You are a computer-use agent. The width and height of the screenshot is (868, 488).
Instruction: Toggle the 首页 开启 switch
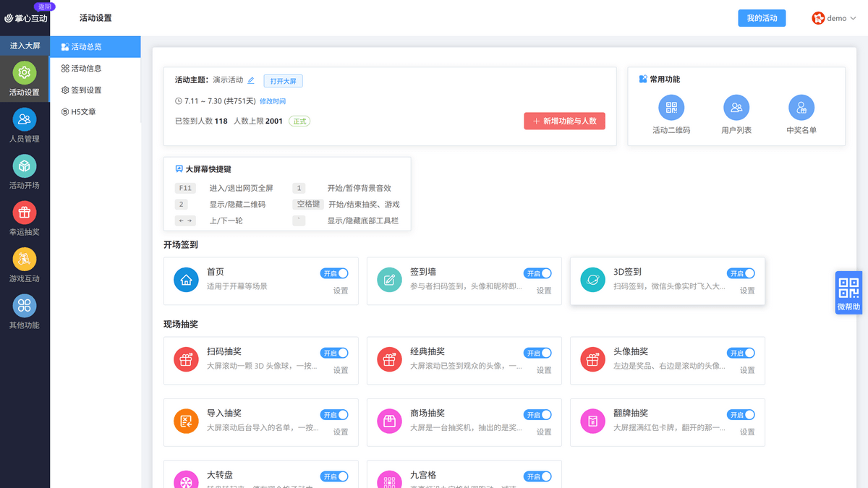334,273
